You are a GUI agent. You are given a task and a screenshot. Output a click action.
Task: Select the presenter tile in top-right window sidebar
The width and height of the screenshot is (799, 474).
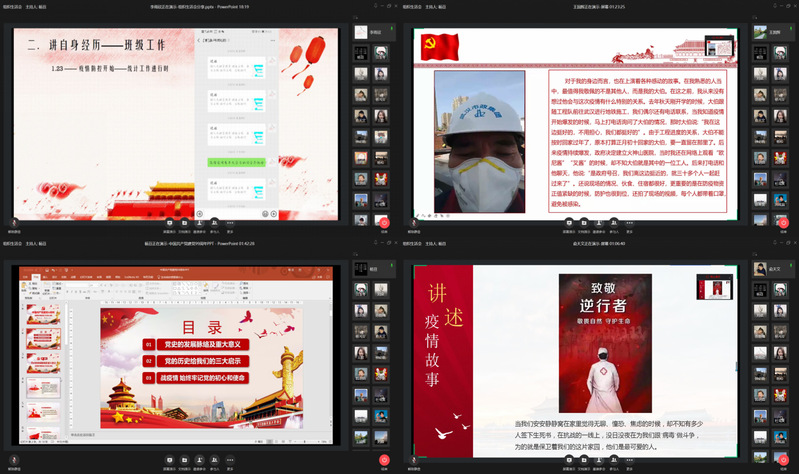tap(774, 32)
